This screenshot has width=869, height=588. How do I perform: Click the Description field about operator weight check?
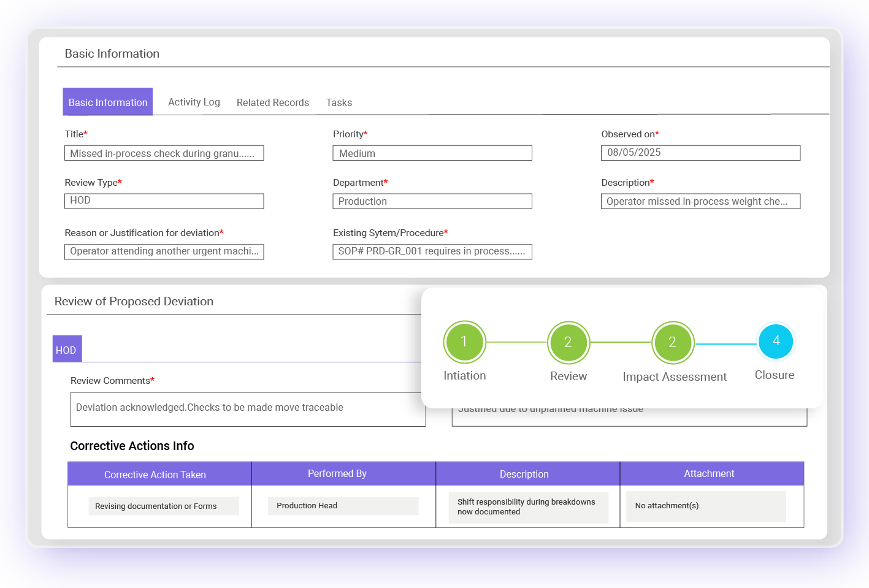coord(700,201)
